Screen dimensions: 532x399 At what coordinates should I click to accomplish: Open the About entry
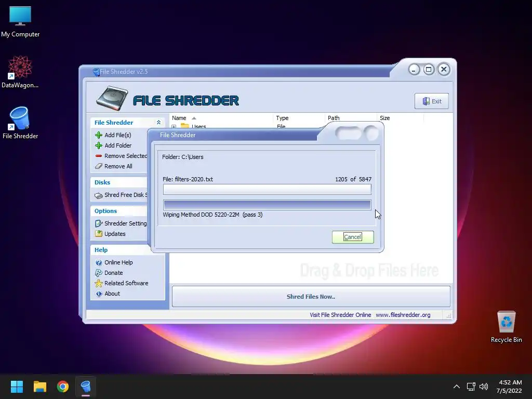pos(112,294)
